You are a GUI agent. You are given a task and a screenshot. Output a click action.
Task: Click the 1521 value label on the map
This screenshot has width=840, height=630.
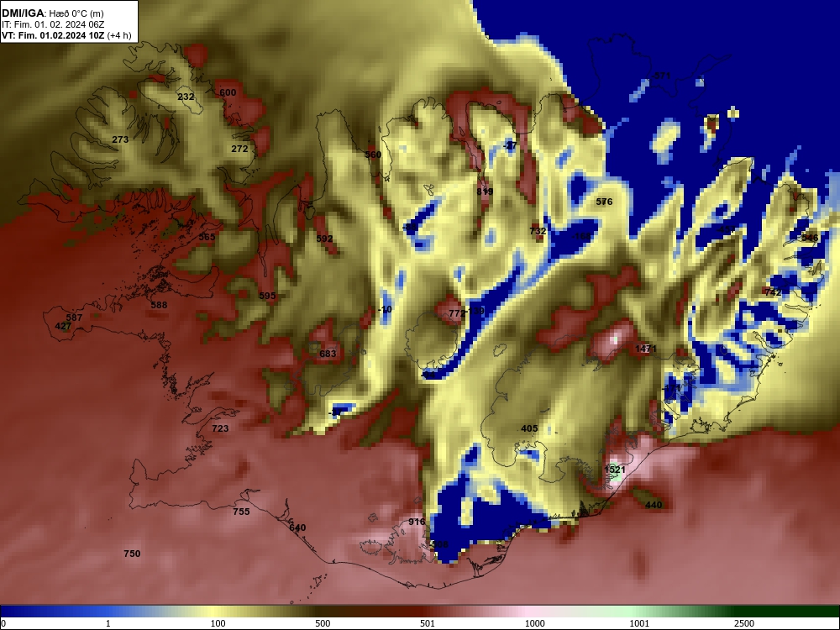615,470
